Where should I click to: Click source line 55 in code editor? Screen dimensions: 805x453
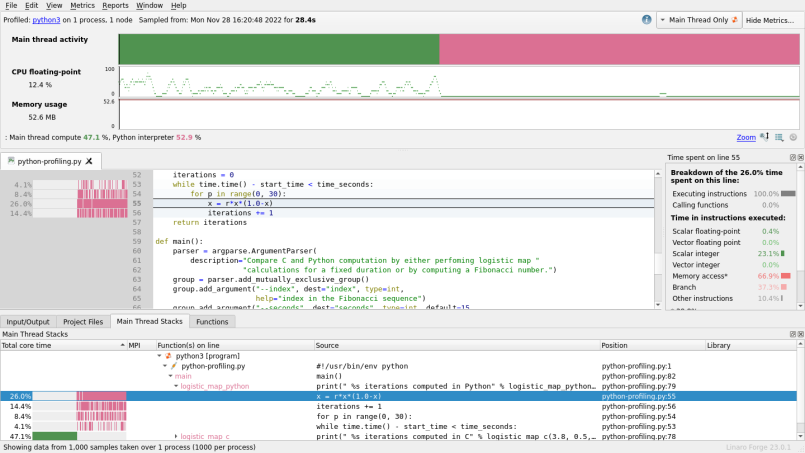[404, 203]
